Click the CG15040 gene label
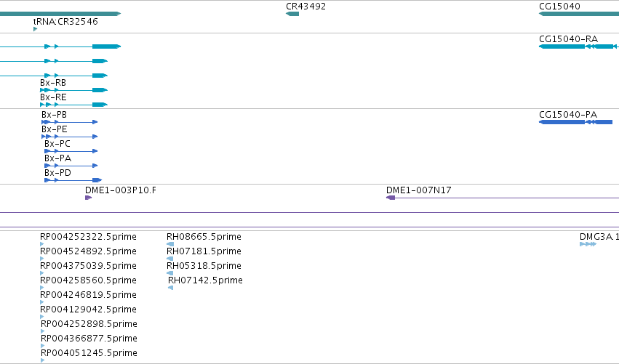619x364 pixels. point(559,7)
